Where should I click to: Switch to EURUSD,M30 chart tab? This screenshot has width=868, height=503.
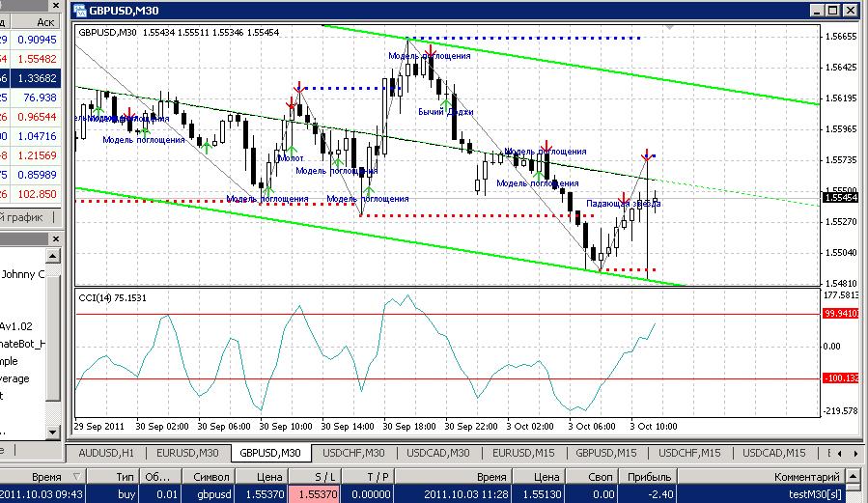[187, 453]
